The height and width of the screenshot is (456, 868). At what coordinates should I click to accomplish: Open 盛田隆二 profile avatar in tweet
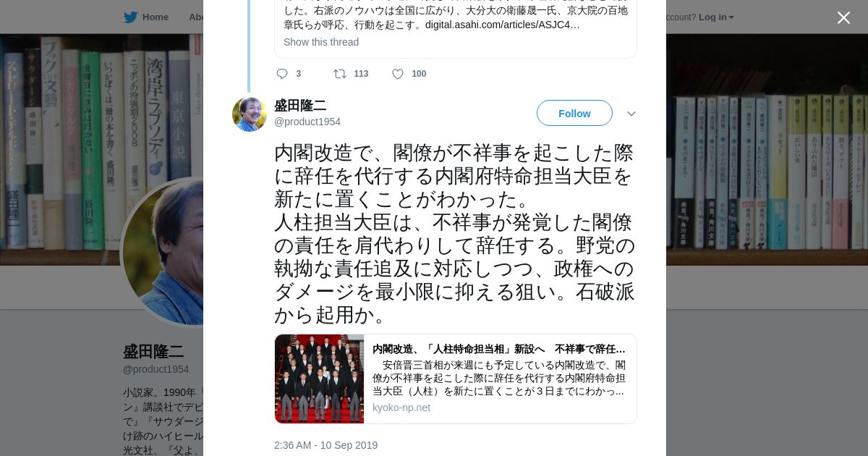tap(250, 114)
